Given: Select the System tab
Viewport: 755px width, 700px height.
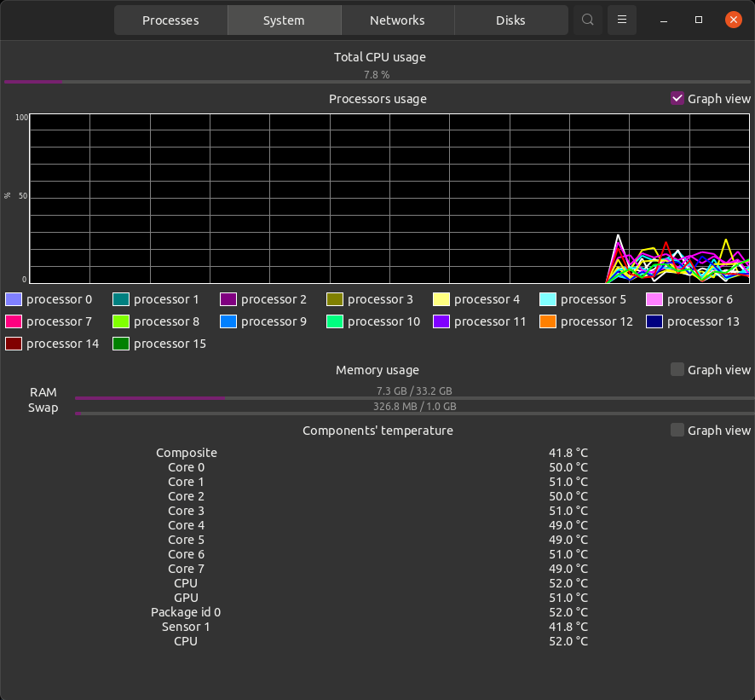Looking at the screenshot, I should tap(284, 20).
